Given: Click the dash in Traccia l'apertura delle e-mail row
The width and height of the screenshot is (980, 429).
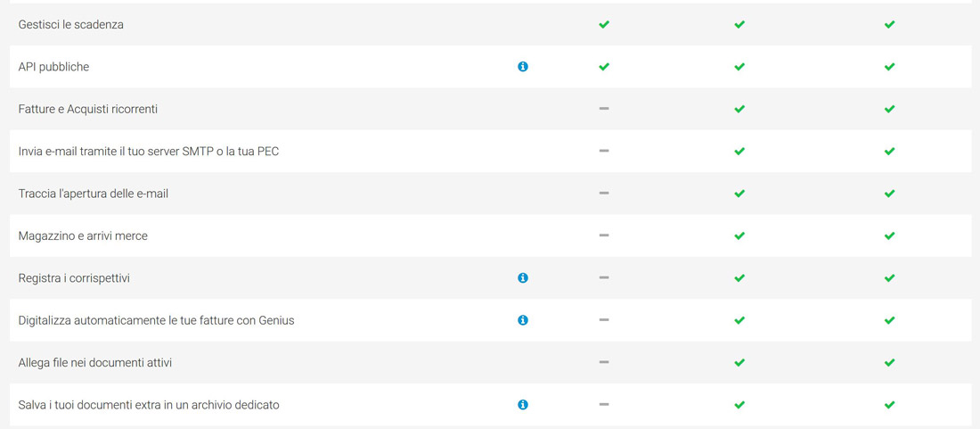Looking at the screenshot, I should [x=604, y=194].
